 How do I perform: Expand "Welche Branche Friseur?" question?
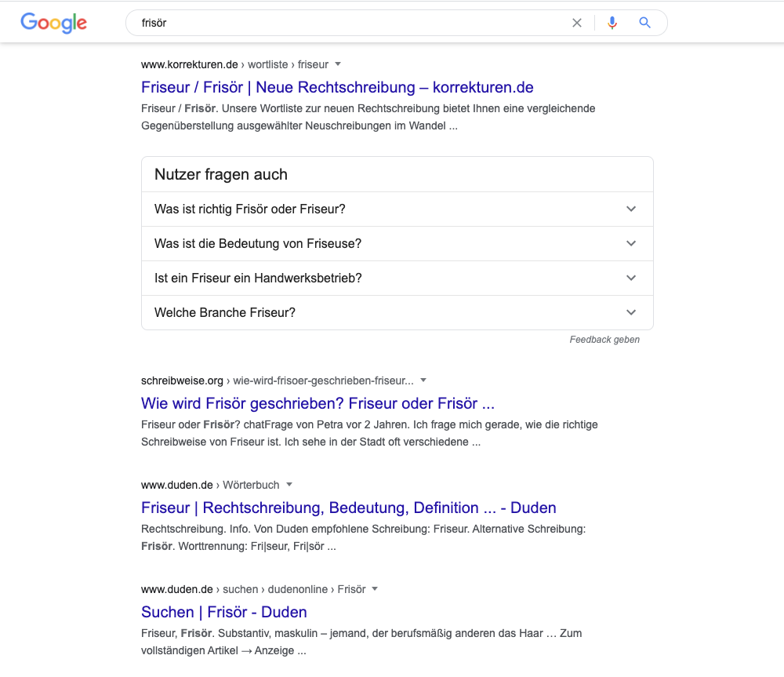(397, 313)
